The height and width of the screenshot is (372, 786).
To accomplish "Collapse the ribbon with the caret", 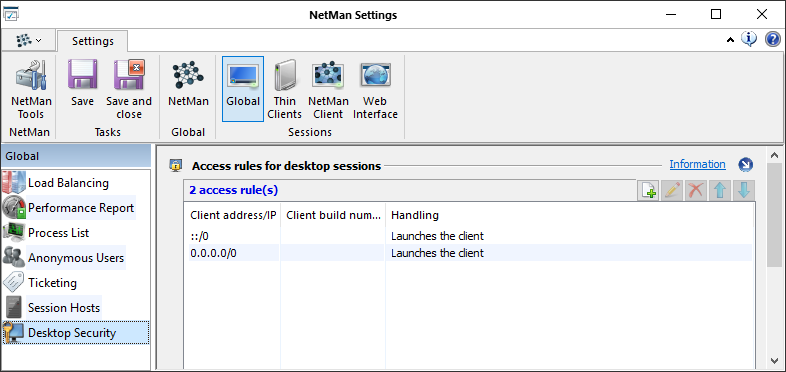I will (x=730, y=40).
